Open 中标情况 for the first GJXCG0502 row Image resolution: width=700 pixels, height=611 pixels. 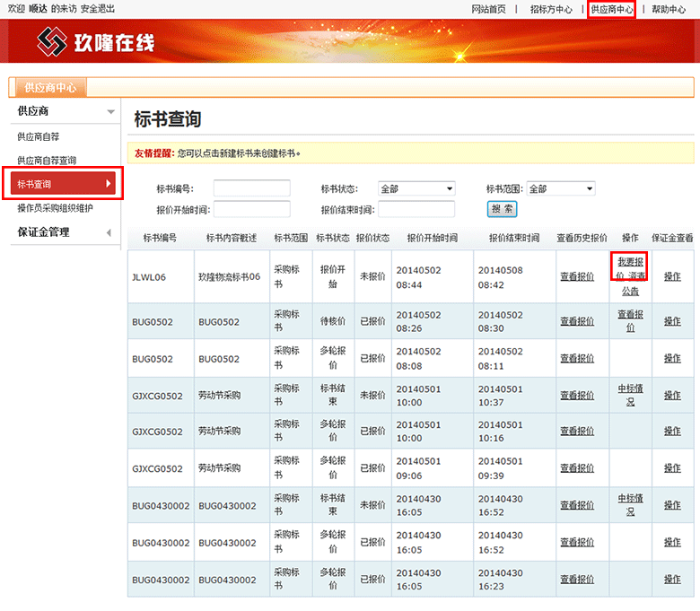630,395
